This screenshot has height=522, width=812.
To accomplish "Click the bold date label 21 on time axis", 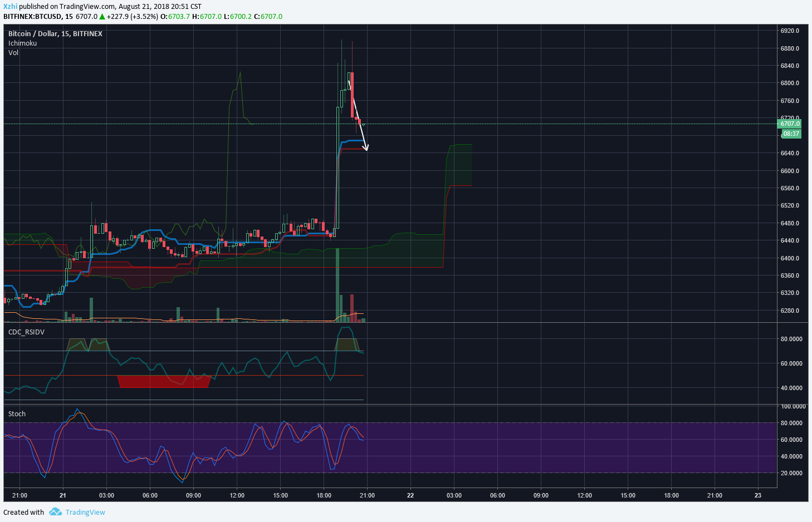I will point(63,496).
